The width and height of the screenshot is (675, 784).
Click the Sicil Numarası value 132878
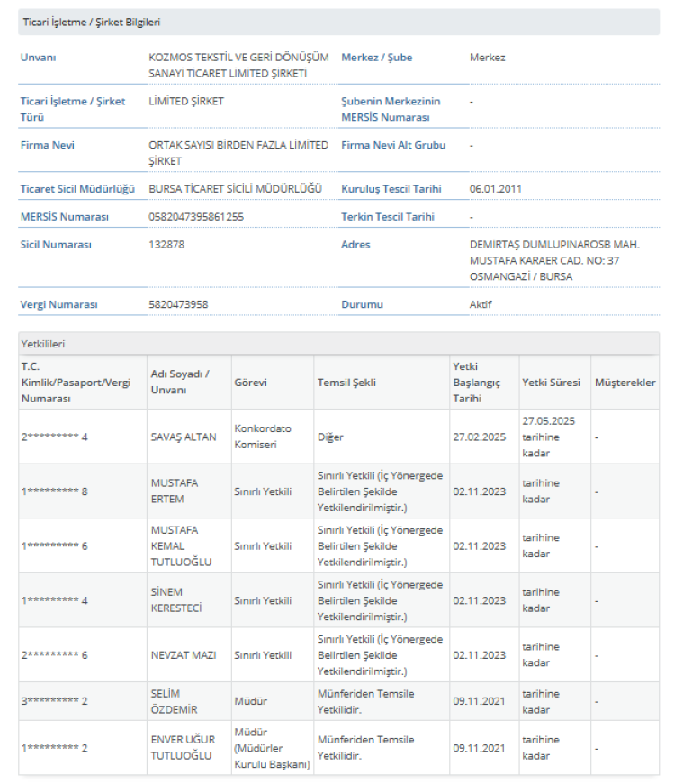point(166,245)
